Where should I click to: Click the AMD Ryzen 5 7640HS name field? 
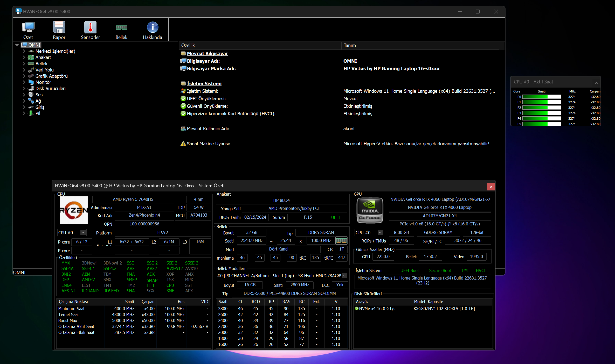click(x=133, y=199)
